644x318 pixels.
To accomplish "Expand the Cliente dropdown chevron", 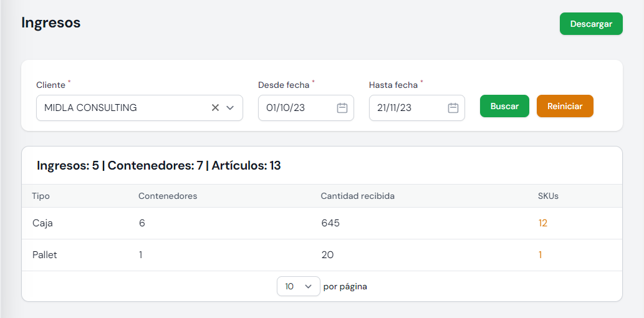I will [x=230, y=108].
